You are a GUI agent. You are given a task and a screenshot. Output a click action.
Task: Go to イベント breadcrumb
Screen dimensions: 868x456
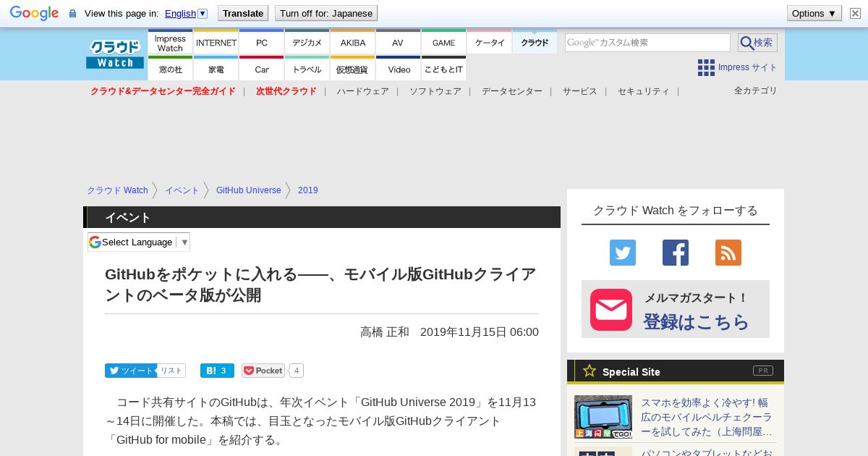[x=182, y=190]
